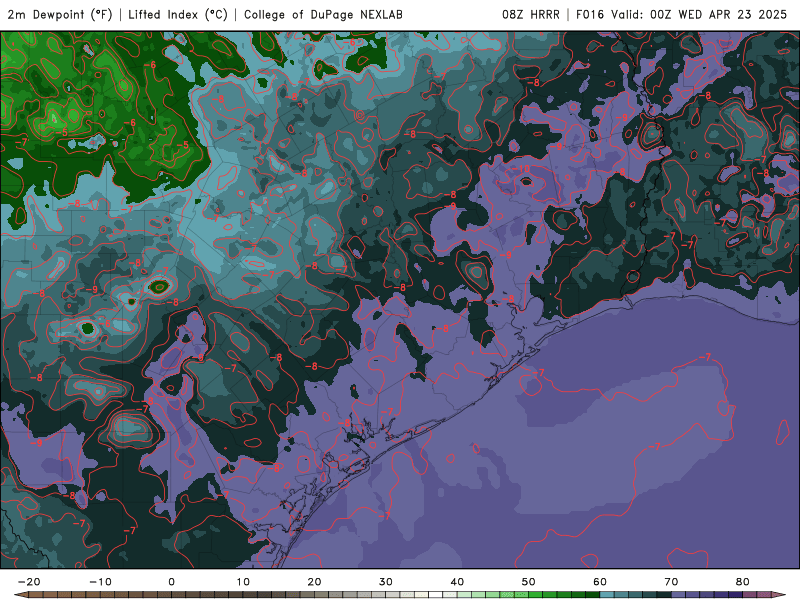
Task: Click the 30 label on the color scale
Action: [386, 582]
